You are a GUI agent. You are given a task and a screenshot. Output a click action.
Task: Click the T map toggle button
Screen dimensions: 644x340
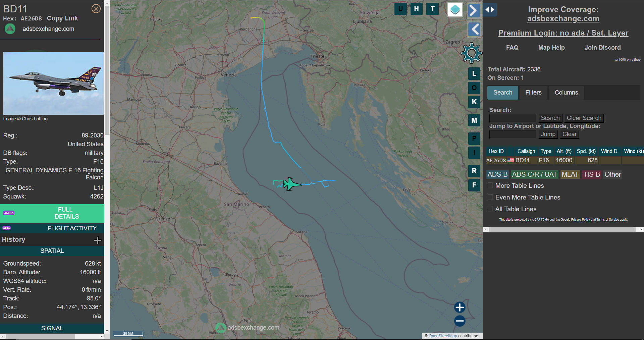pyautogui.click(x=433, y=9)
